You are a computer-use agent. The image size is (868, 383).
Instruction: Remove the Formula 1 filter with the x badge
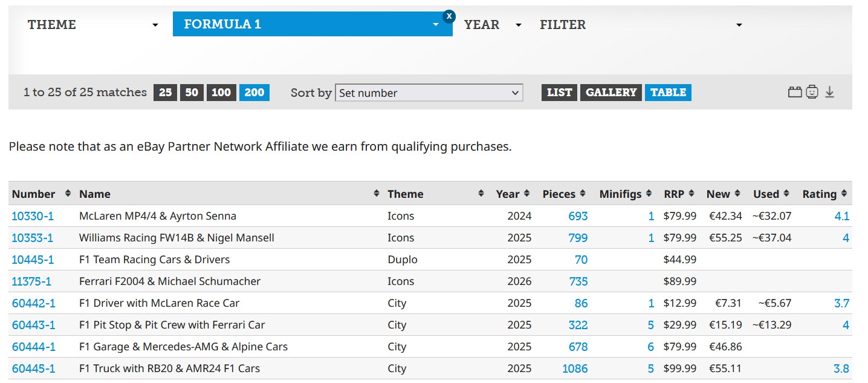(x=449, y=16)
